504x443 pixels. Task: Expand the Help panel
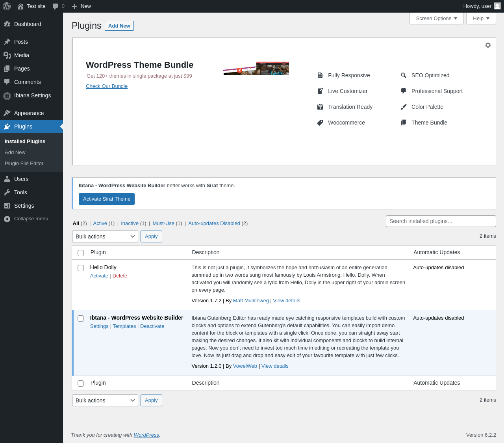(x=481, y=19)
